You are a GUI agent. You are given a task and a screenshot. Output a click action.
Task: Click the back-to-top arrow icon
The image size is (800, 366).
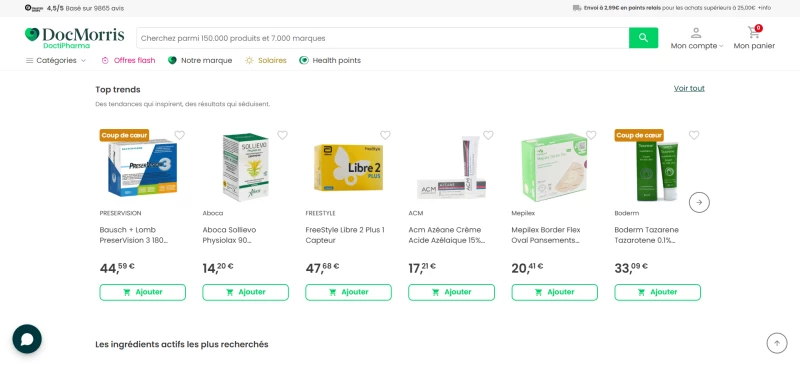point(777,343)
